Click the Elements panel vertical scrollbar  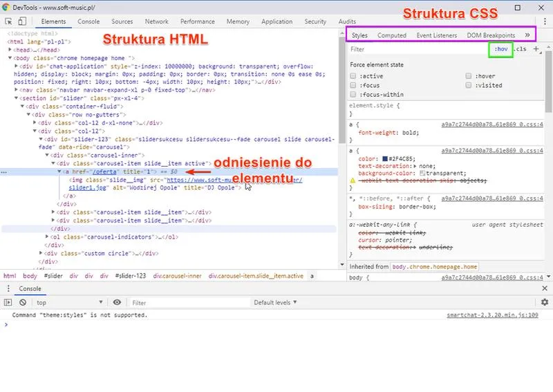click(341, 90)
